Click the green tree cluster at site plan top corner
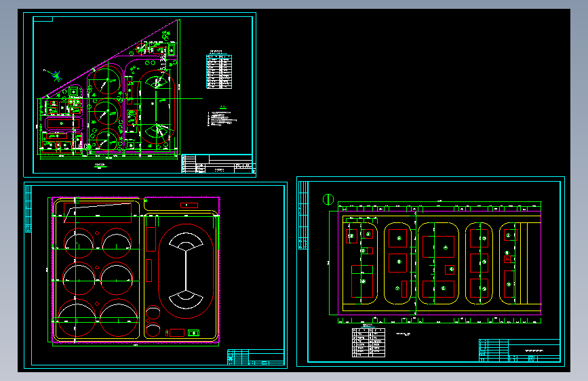Viewport: 588px width, 381px height. (165, 35)
